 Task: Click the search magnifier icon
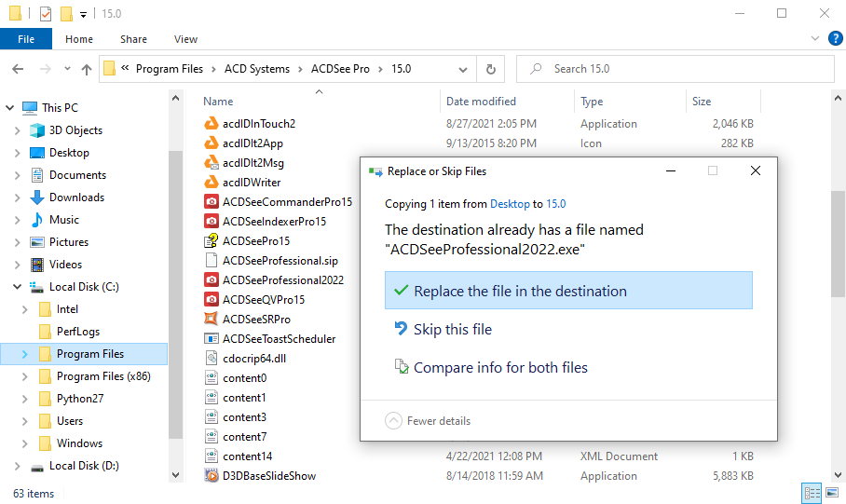(x=536, y=69)
